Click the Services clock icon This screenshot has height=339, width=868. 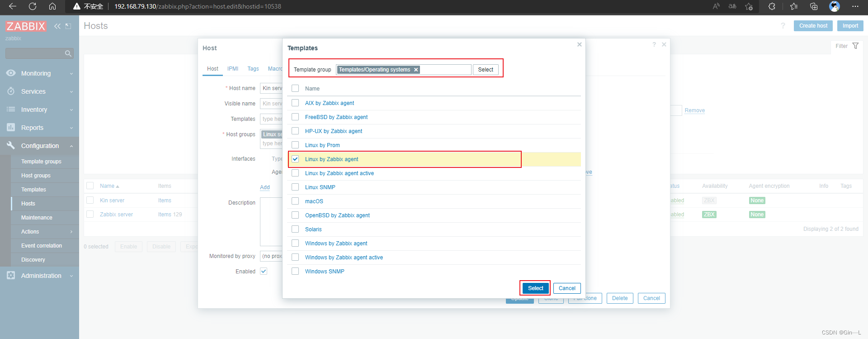click(x=11, y=91)
